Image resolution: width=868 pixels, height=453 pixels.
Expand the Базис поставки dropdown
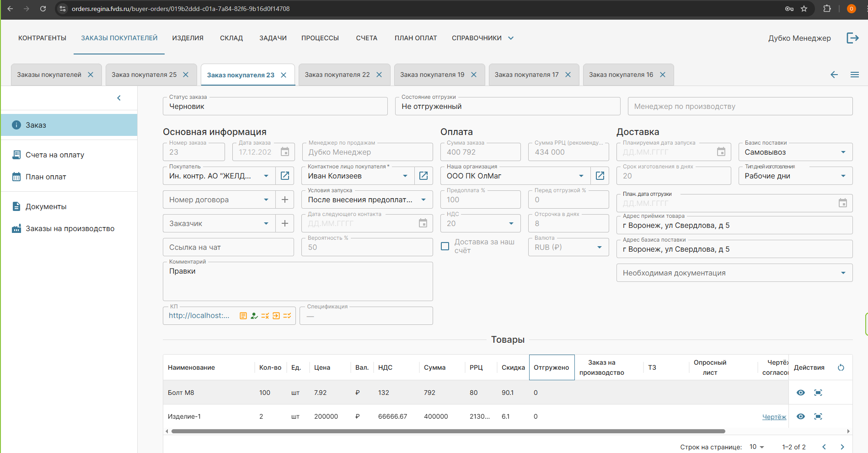click(843, 152)
